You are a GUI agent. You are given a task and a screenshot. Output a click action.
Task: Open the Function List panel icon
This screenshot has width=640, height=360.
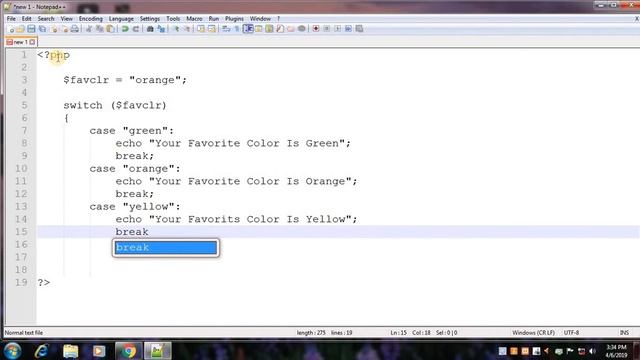point(280,29)
